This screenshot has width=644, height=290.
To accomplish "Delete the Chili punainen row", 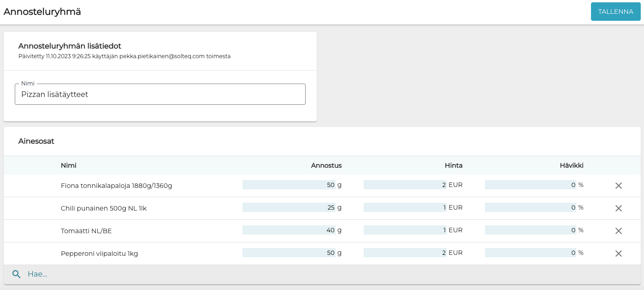I will (x=619, y=208).
